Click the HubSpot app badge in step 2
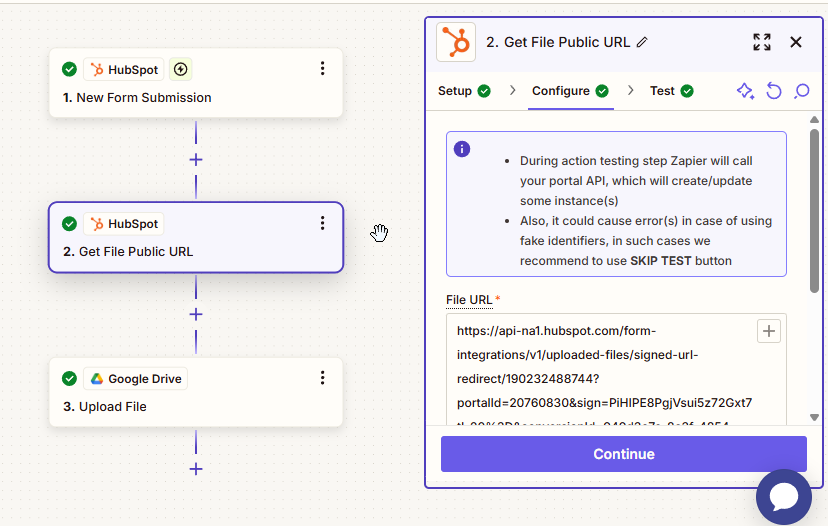 coord(124,224)
